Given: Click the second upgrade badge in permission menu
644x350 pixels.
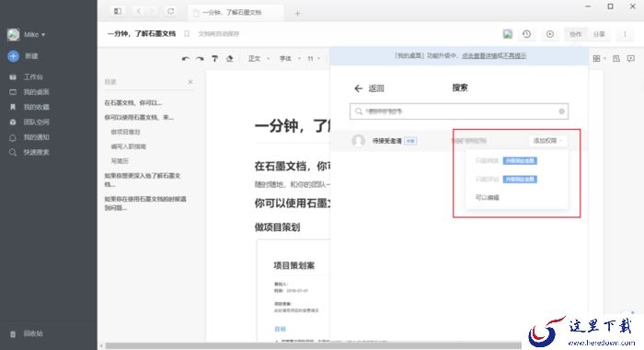Looking at the screenshot, I should point(520,180).
